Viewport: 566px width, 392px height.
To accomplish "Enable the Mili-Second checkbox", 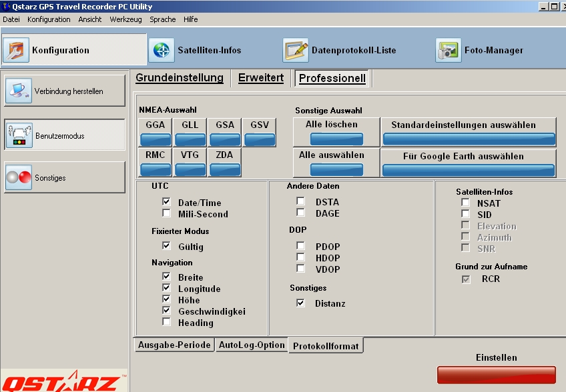I will click(x=166, y=213).
